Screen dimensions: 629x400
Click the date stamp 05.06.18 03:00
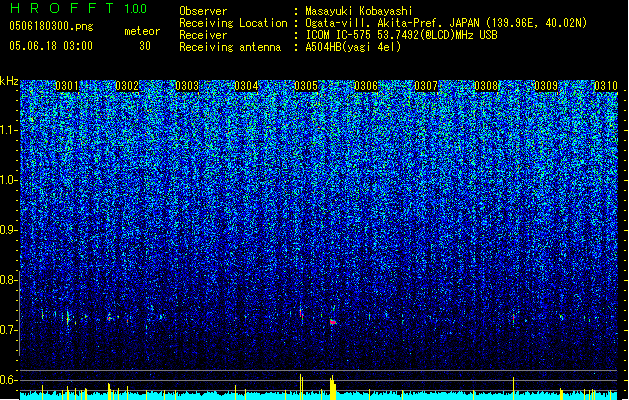point(51,46)
